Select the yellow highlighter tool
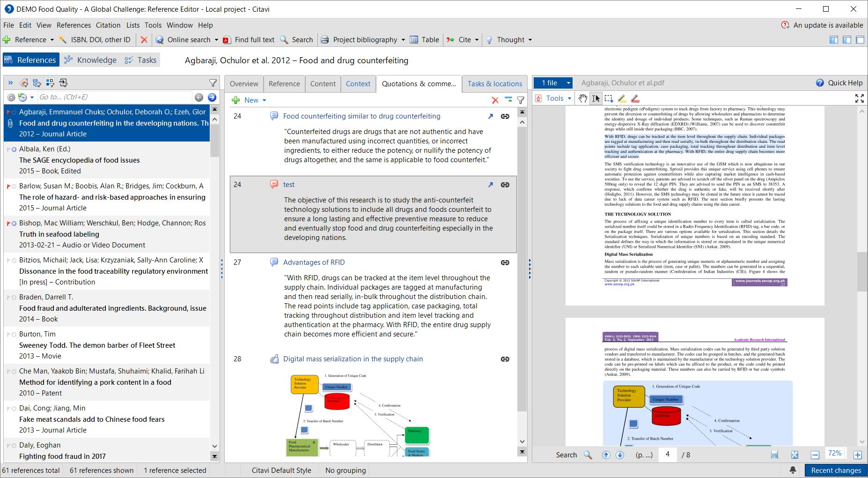The width and height of the screenshot is (868, 478). coord(622,98)
